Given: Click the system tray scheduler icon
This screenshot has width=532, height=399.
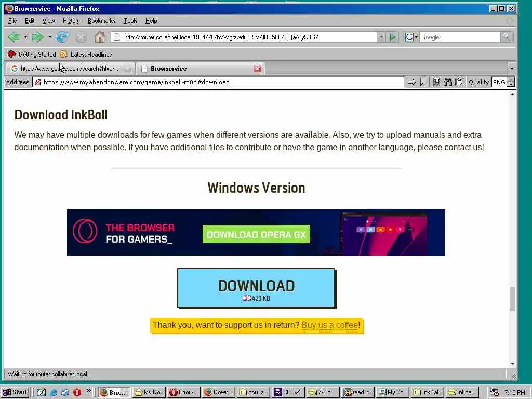Looking at the screenshot, I should coord(495,392).
